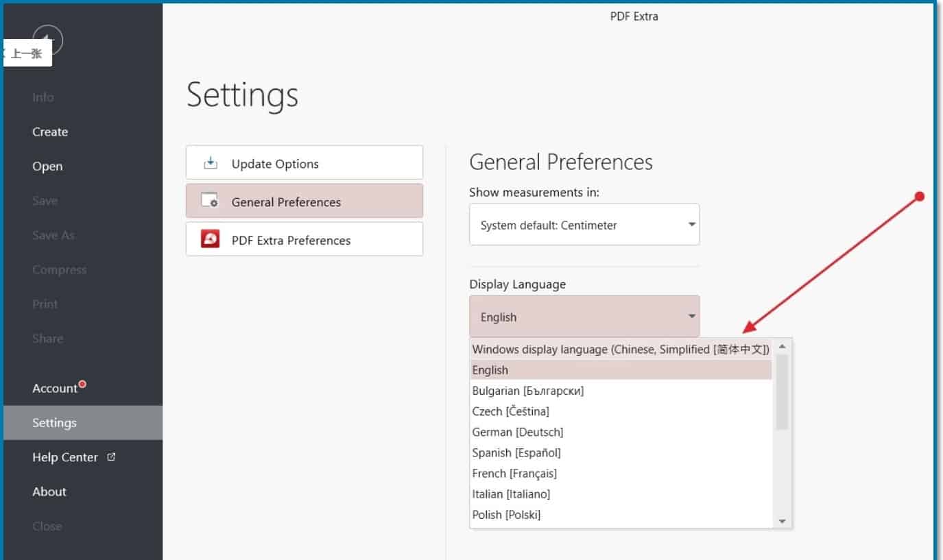Viewport: 943px width, 560px height.
Task: Click the Display Language dropdown arrow
Action: pyautogui.click(x=692, y=316)
